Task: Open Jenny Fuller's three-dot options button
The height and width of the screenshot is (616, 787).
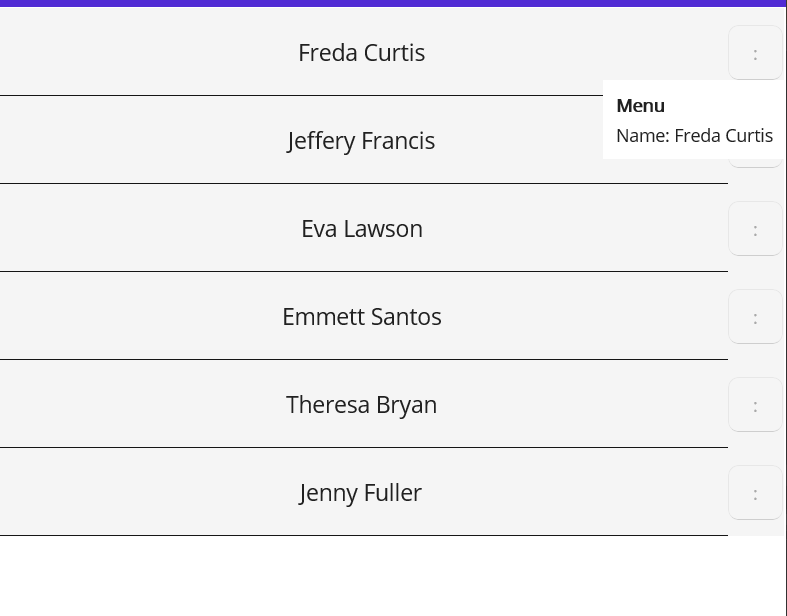Action: (755, 493)
